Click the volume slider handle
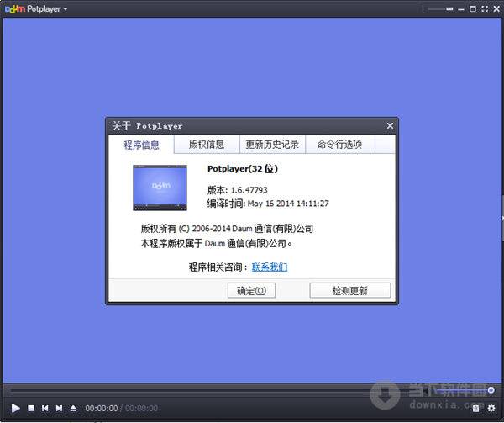 [491, 390]
